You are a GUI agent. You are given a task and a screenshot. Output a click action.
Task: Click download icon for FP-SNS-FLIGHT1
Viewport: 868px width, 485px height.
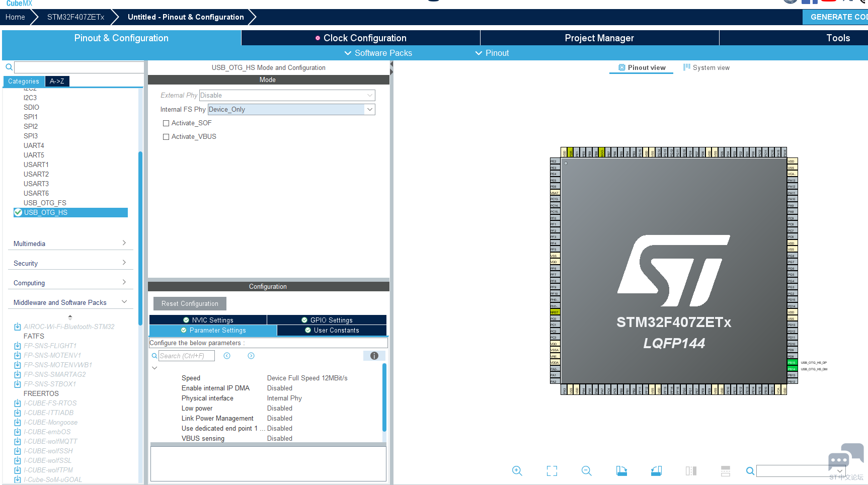[18, 346]
